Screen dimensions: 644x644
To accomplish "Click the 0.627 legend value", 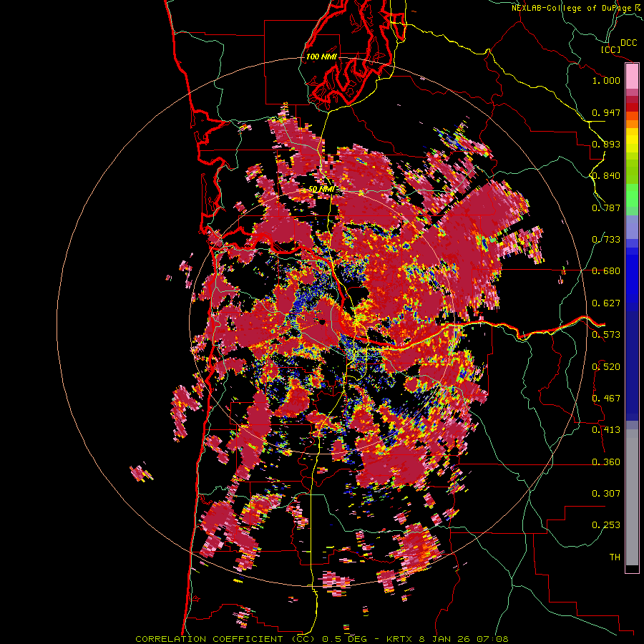I will point(606,303).
